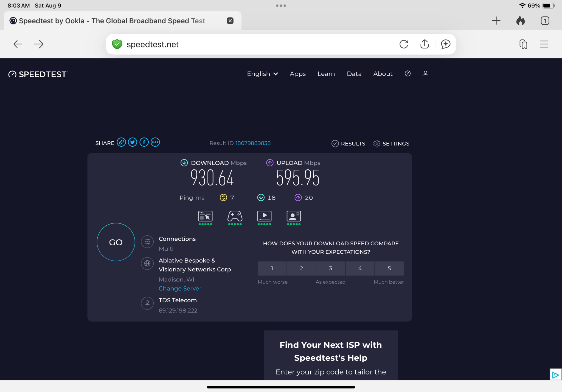This screenshot has height=392, width=562.
Task: Click the SPEEDTEST logo
Action: coord(38,74)
